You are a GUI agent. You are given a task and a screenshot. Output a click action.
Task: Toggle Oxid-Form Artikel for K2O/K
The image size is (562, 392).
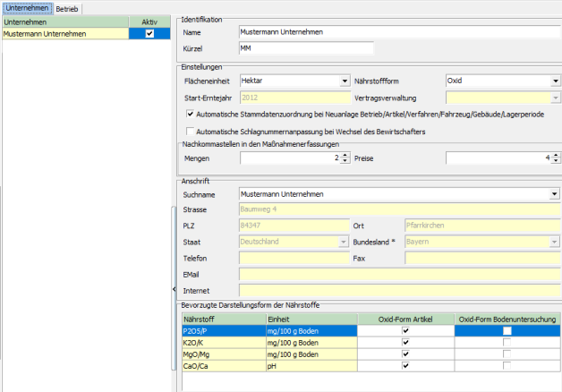click(405, 342)
